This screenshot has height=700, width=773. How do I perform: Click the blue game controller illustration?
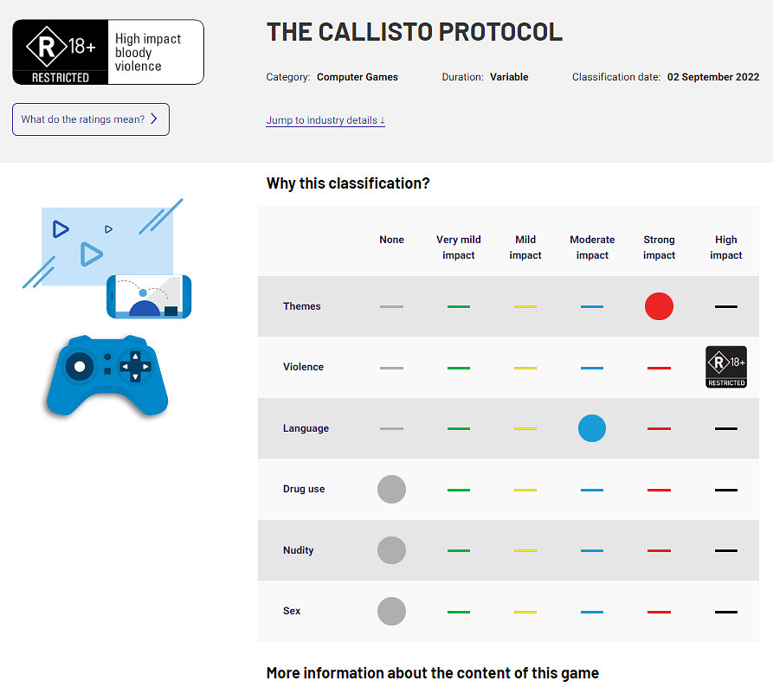106,375
